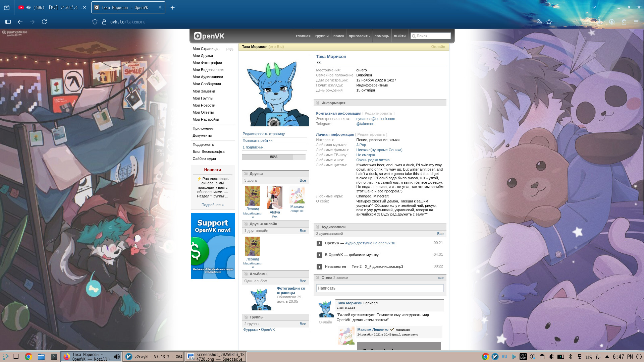
Task: Play the first OpenVK audio track
Action: coord(319,243)
